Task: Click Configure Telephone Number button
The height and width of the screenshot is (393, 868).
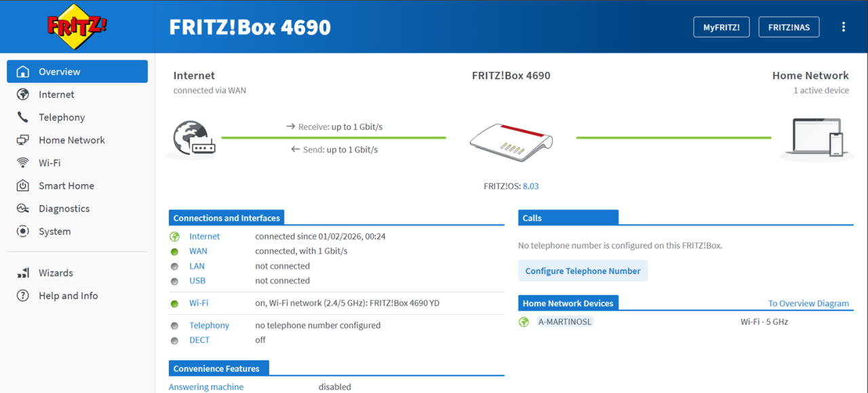Action: point(583,270)
